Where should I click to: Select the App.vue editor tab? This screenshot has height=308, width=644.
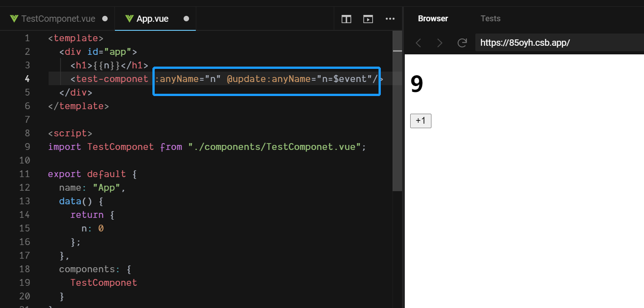[152, 19]
